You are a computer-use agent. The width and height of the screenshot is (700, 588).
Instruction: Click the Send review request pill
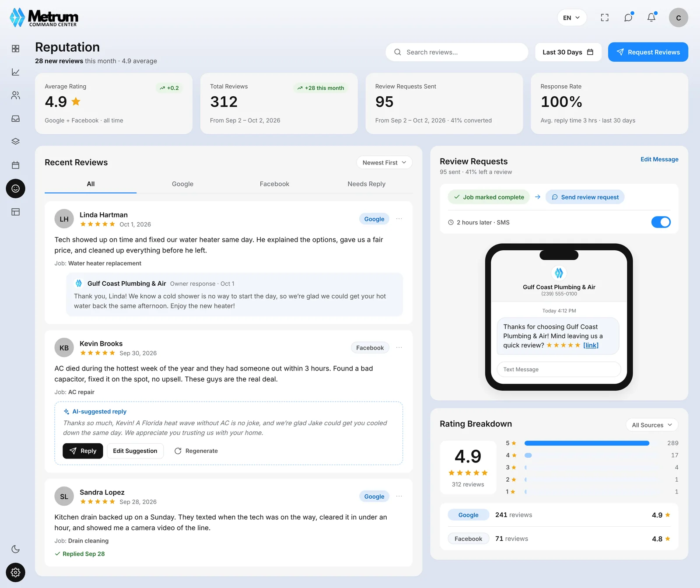(x=585, y=197)
